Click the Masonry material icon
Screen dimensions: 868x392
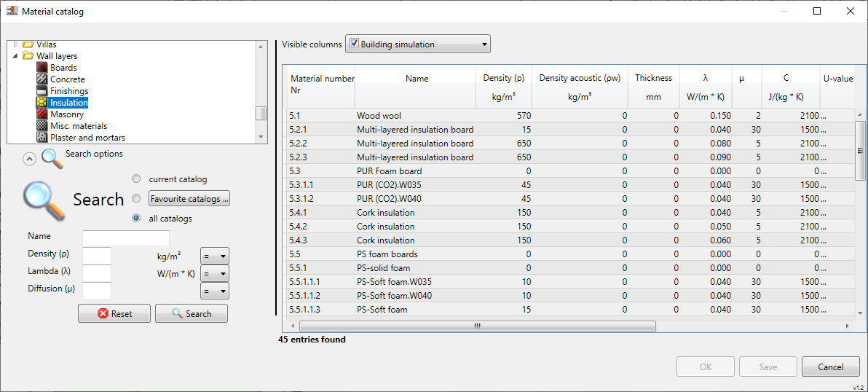(42, 114)
